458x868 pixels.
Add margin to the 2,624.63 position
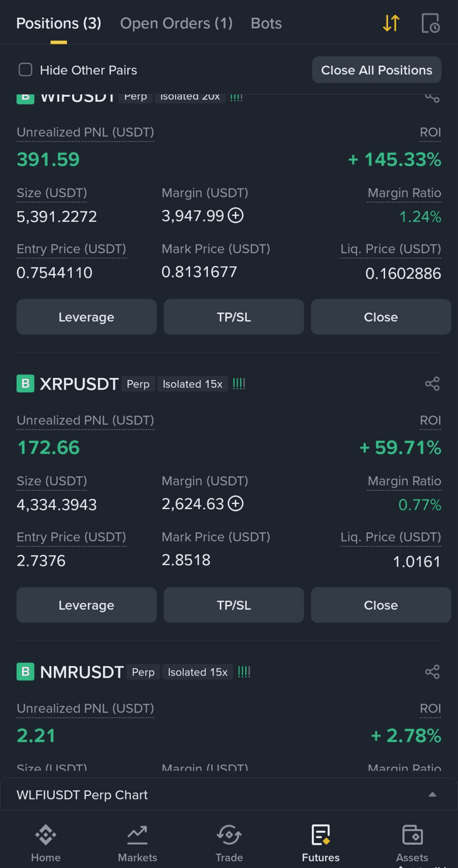coord(236,503)
